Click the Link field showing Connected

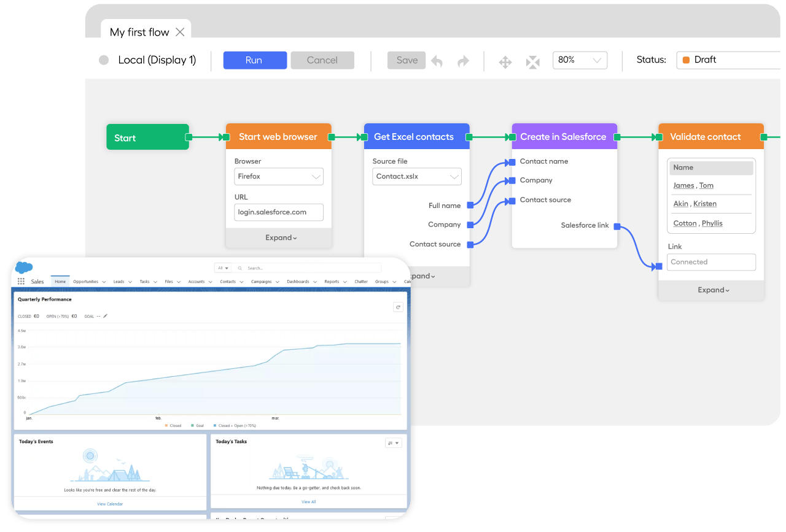711,262
